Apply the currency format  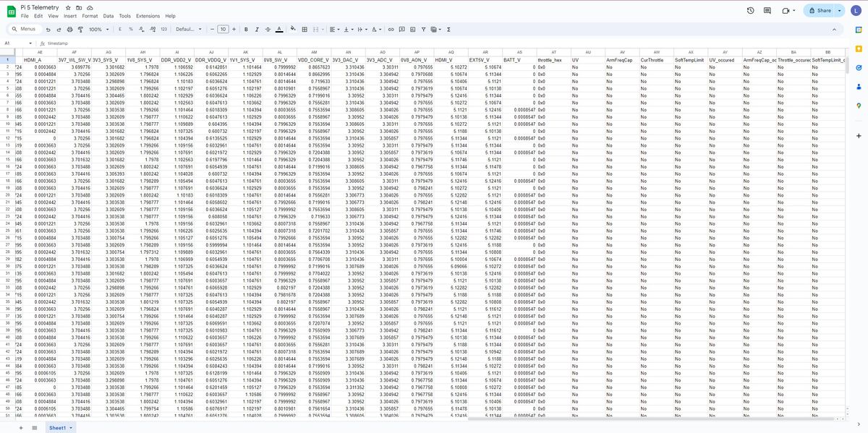pos(119,29)
